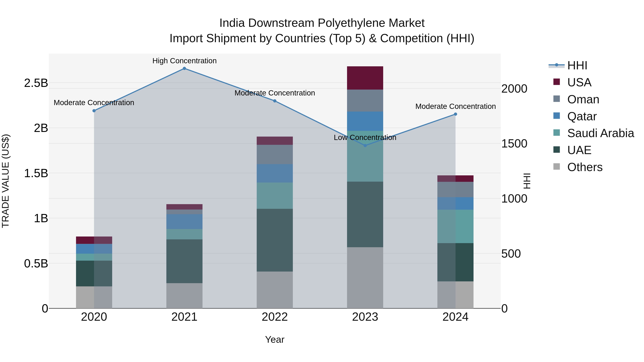Click the 2021 x-axis label

point(184,317)
